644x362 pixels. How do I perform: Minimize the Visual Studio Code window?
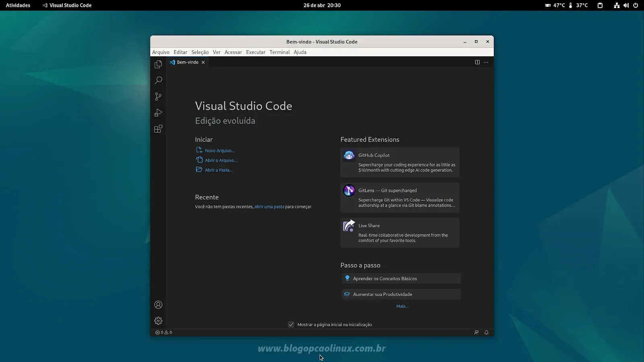pyautogui.click(x=465, y=42)
